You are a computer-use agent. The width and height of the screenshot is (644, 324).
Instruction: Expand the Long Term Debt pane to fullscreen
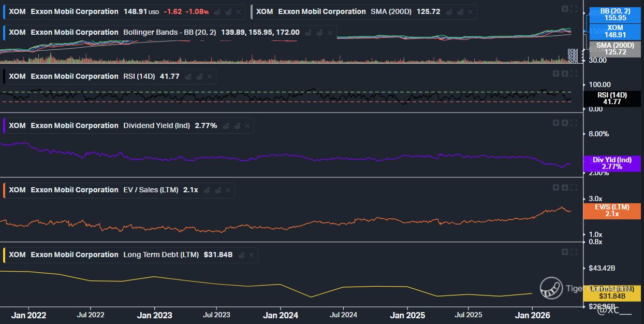[574, 252]
